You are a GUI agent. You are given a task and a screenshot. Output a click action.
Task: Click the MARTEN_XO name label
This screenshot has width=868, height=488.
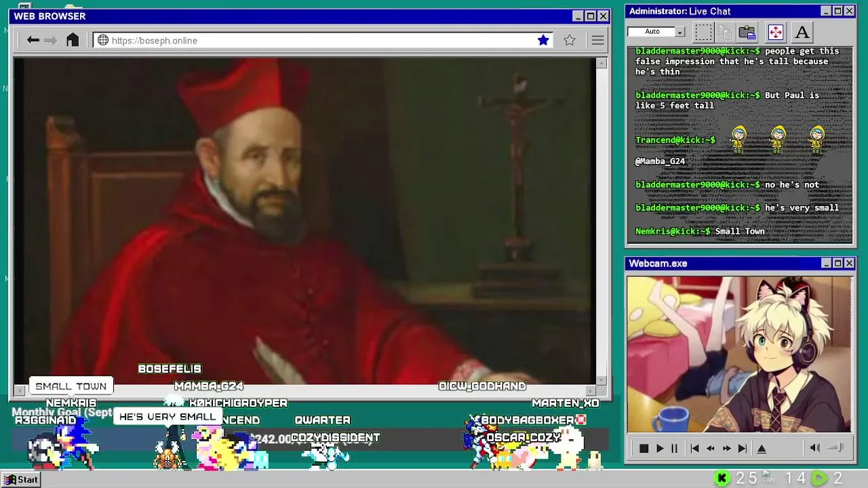point(565,403)
